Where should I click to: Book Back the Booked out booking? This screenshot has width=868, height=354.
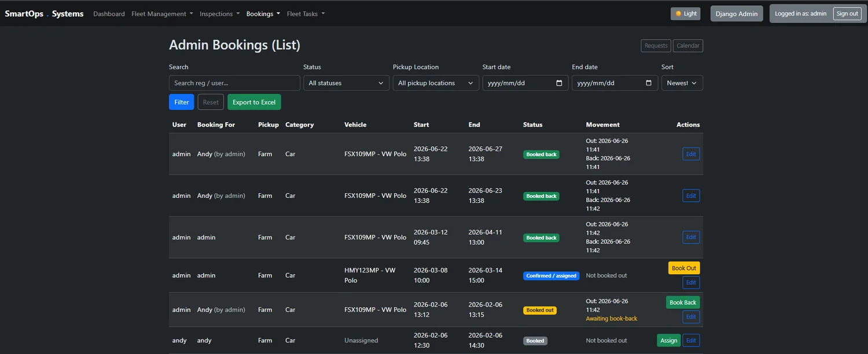tap(683, 303)
